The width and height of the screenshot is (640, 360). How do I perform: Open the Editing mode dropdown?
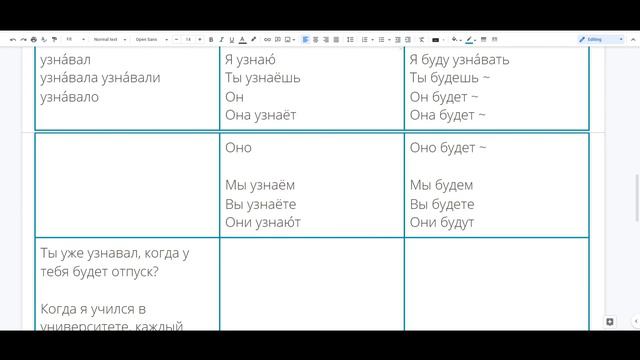point(601,40)
